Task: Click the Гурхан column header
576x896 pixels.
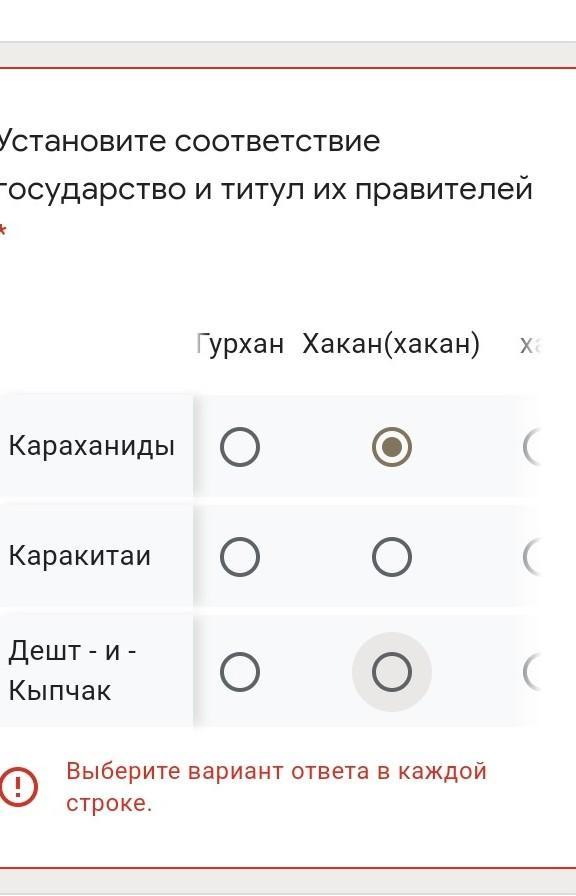Action: [240, 345]
